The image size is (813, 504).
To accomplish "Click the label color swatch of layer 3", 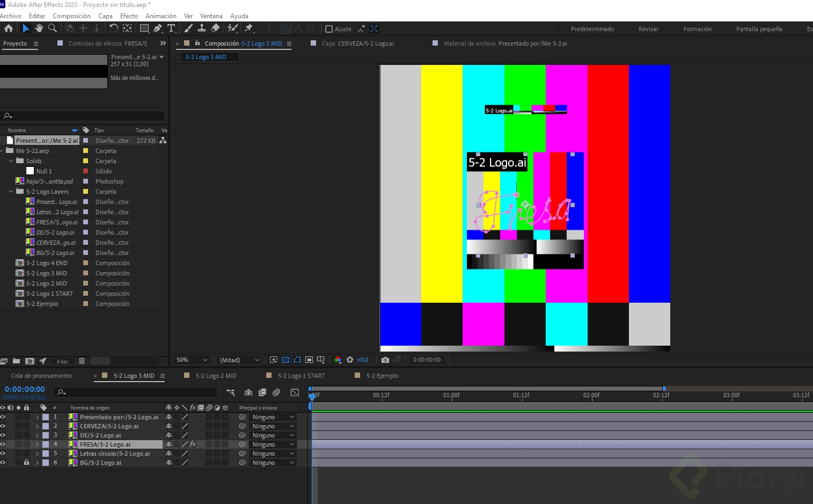I will click(x=46, y=435).
